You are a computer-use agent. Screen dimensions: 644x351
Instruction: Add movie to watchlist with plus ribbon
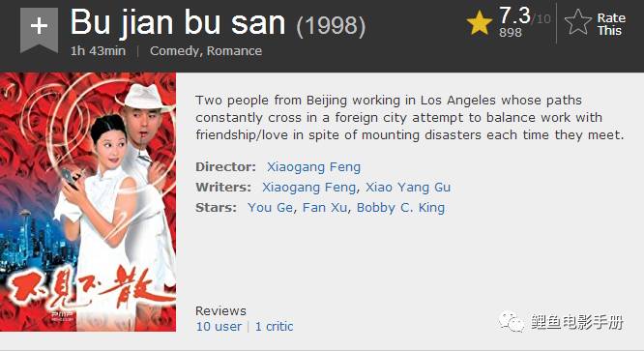[x=39, y=30]
